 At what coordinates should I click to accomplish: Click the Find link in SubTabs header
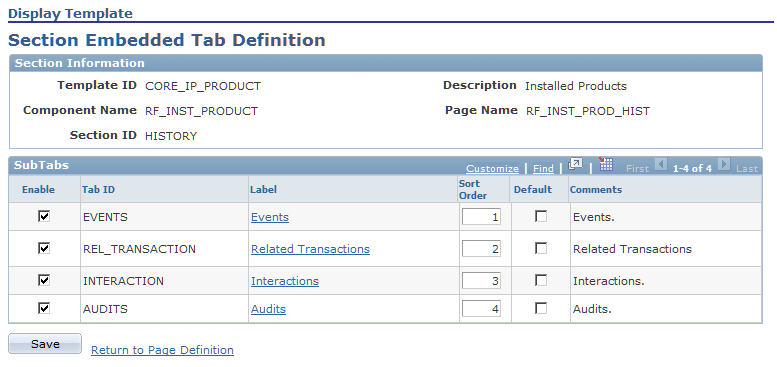(543, 168)
